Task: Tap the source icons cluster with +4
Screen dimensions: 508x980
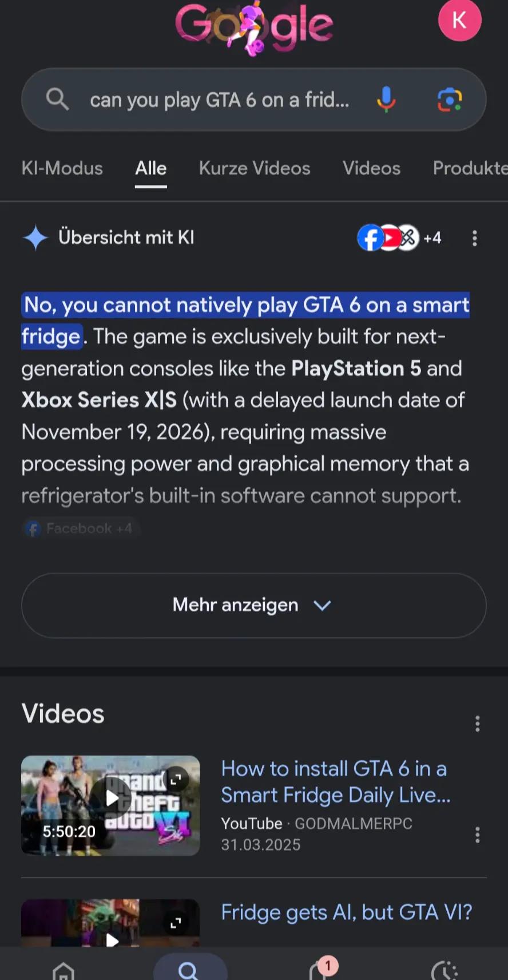Action: point(399,238)
